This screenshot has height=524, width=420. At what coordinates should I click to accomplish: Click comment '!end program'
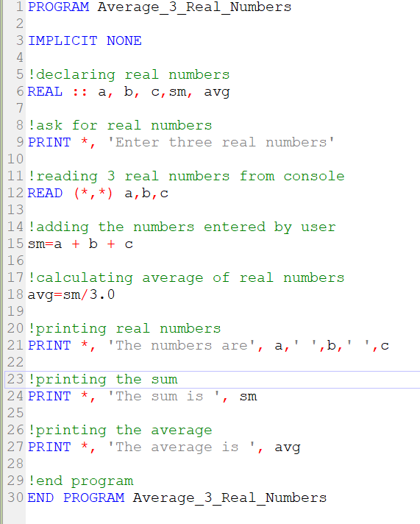pyautogui.click(x=81, y=481)
